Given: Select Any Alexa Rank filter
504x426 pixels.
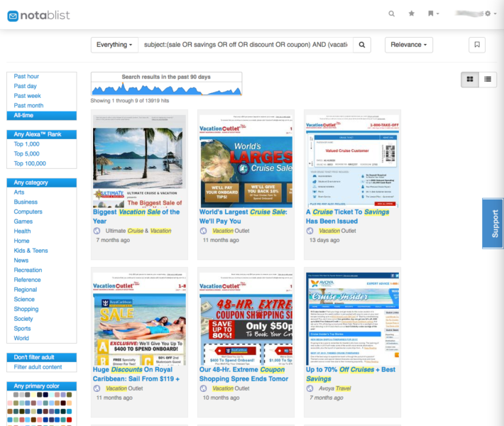Looking at the screenshot, I should (x=42, y=134).
